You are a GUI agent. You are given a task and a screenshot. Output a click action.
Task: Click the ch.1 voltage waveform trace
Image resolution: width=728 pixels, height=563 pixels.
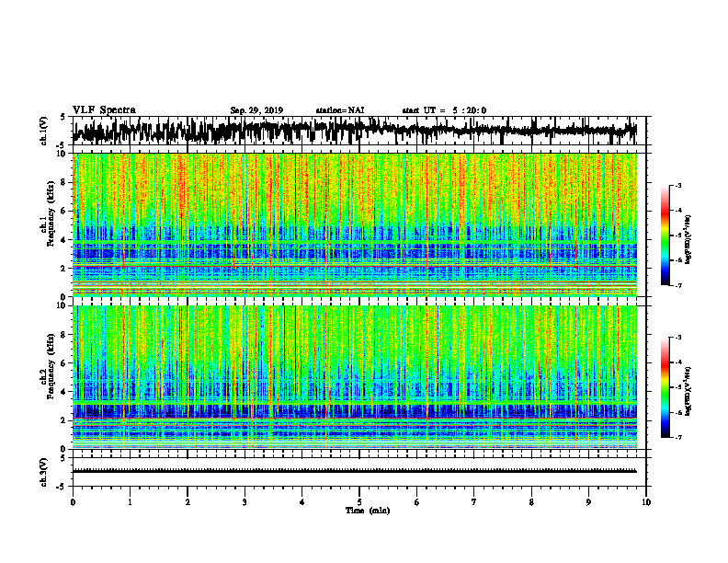354,130
